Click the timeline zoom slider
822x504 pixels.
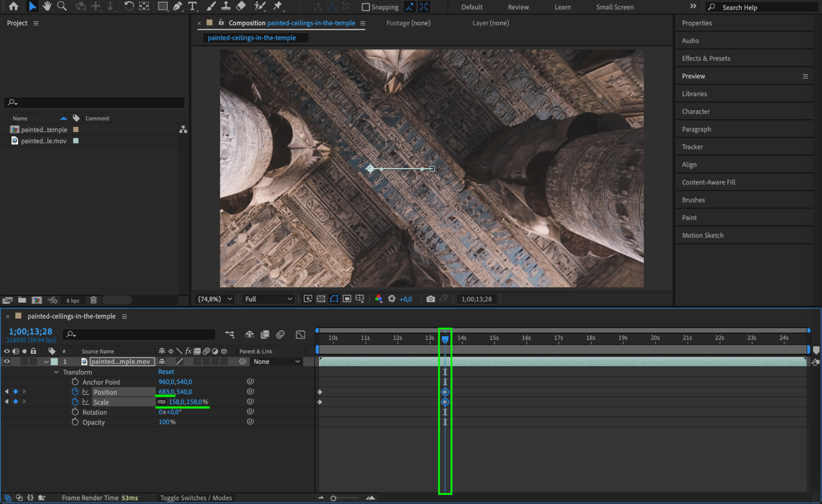(x=333, y=498)
